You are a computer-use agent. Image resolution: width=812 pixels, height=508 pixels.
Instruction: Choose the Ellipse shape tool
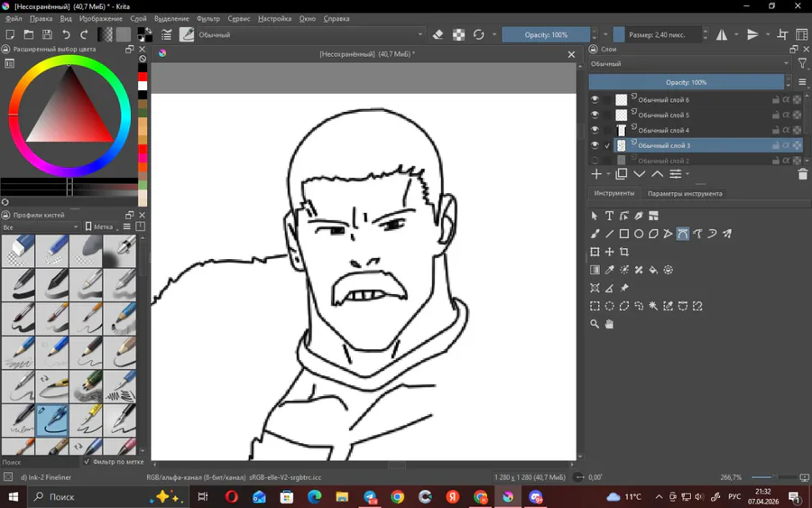click(639, 234)
